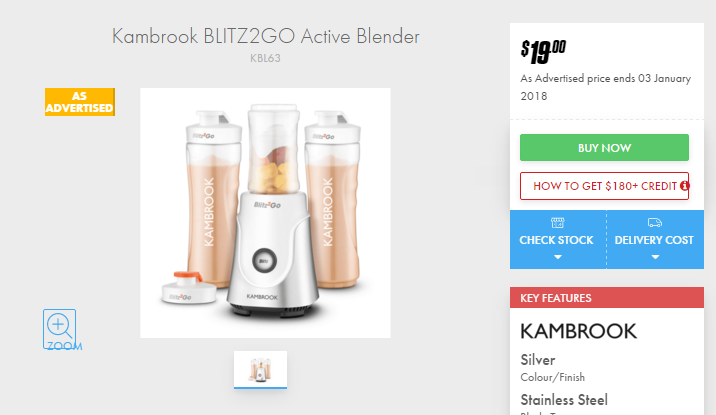The height and width of the screenshot is (415, 716).
Task: Select the blender product thumbnail
Action: [260, 370]
